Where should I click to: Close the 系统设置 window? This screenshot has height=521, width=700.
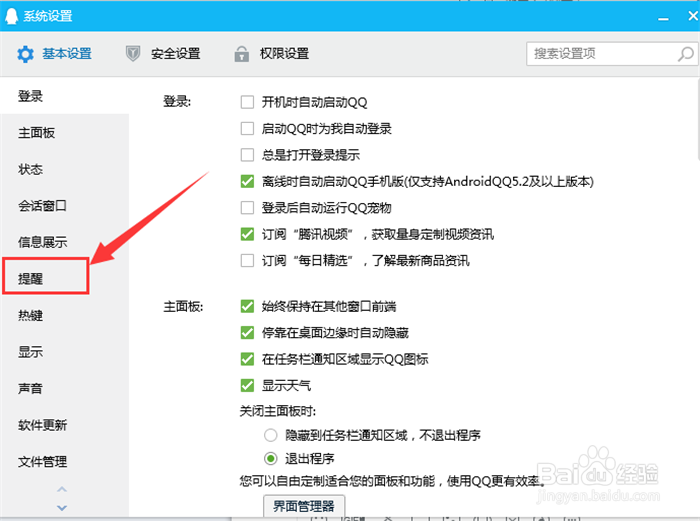[x=693, y=16]
